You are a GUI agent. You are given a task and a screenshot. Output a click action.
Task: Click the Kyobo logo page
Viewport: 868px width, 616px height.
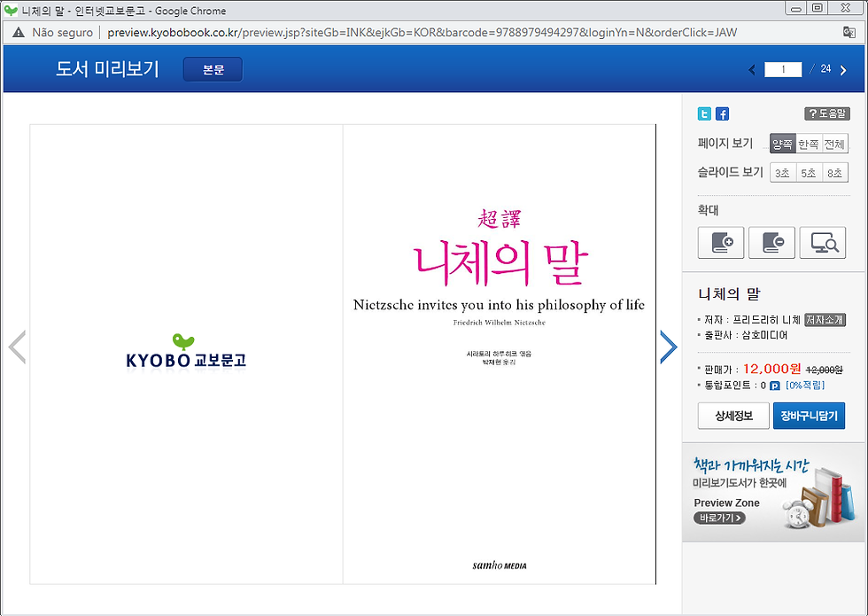tap(186, 354)
